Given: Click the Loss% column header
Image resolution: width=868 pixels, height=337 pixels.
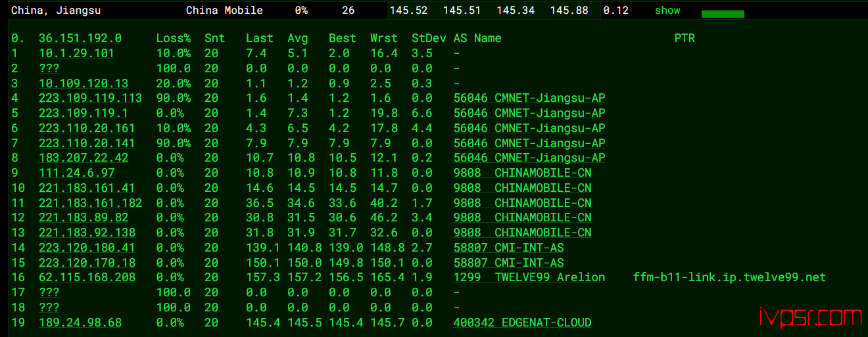Looking at the screenshot, I should coord(174,39).
